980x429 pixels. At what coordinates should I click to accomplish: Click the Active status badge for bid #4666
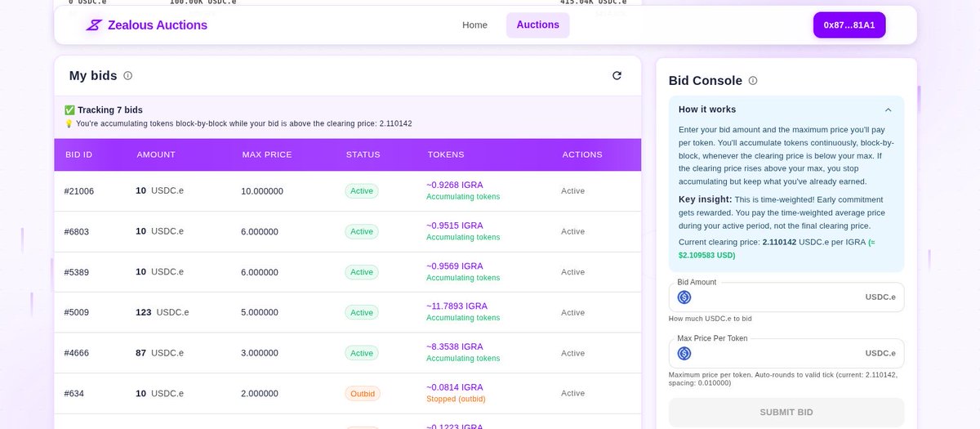362,353
